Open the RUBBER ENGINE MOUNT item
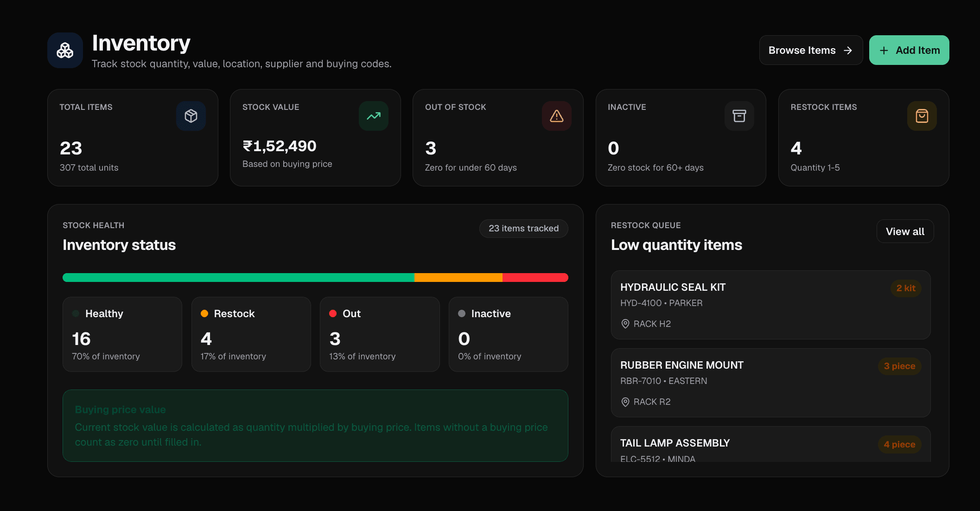The image size is (980, 511). [x=770, y=383]
